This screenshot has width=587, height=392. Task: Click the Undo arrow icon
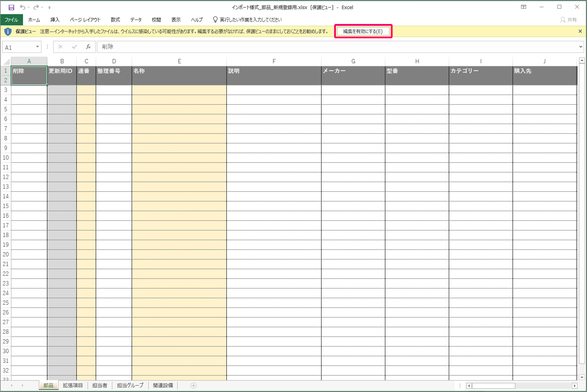click(x=23, y=7)
